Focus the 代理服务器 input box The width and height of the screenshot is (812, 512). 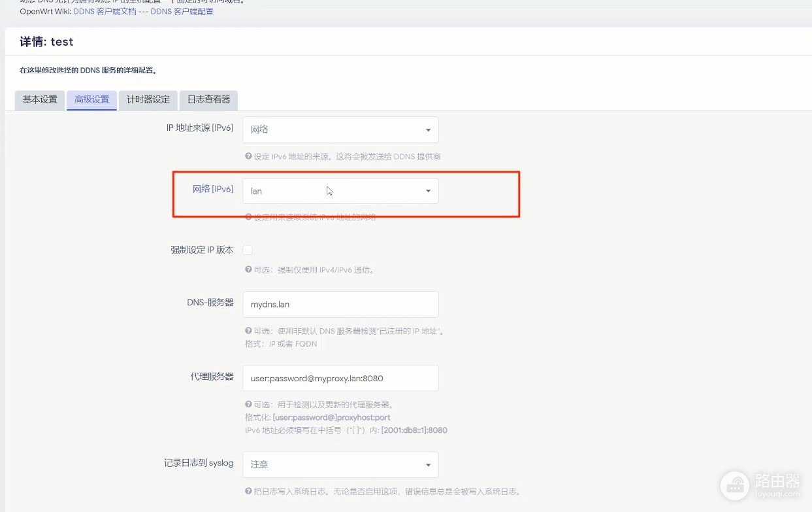click(x=340, y=378)
